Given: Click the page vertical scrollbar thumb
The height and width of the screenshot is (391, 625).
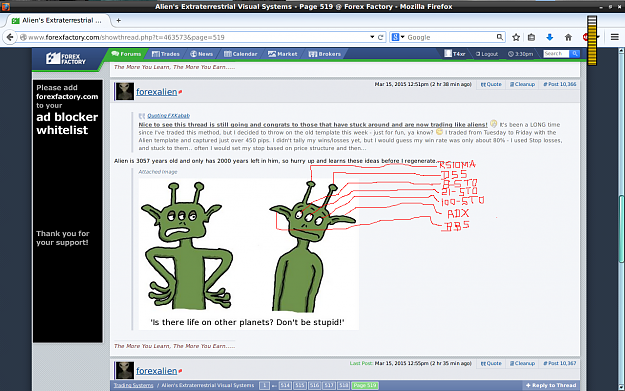Looking at the screenshot, I should coord(621,229).
